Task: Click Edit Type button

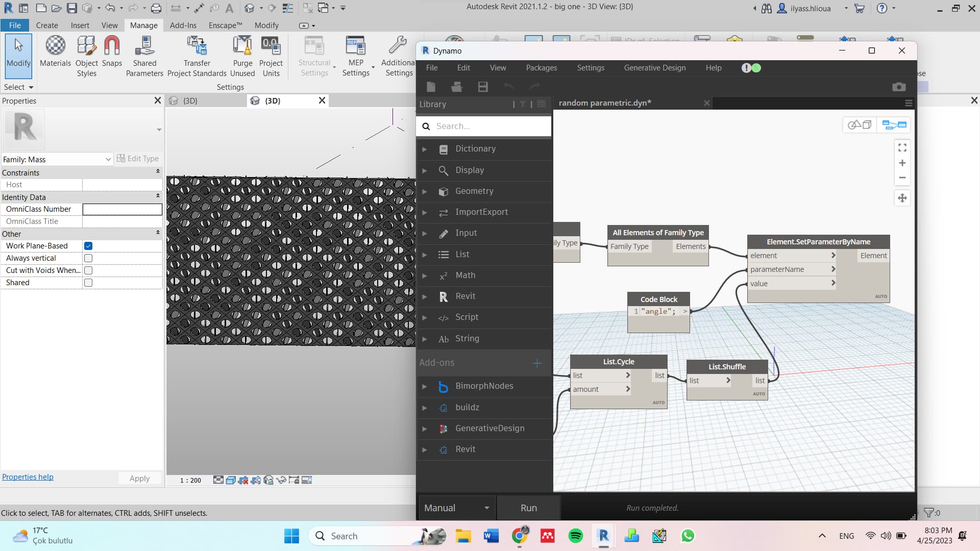Action: click(x=138, y=159)
